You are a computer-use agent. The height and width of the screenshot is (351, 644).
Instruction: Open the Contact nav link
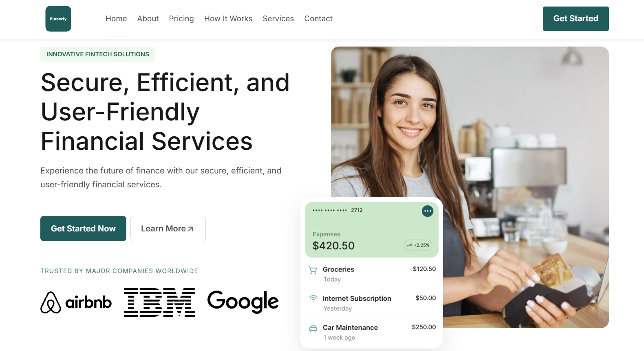pos(318,19)
